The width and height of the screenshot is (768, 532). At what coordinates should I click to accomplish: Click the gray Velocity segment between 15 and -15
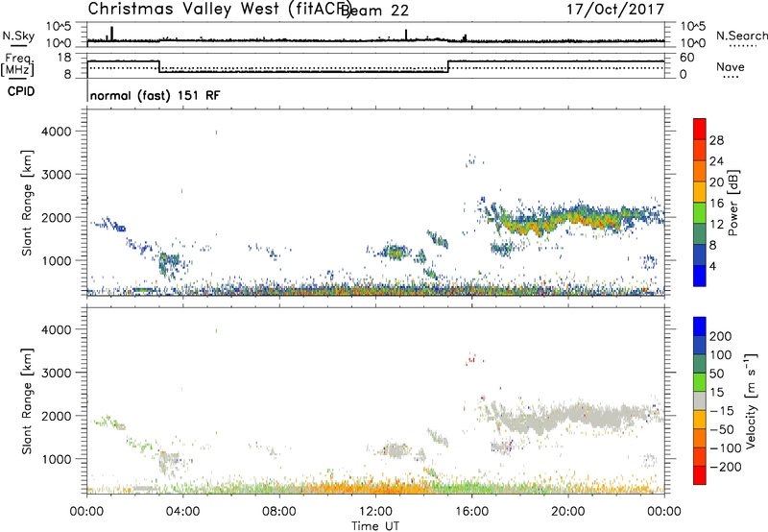pos(700,400)
